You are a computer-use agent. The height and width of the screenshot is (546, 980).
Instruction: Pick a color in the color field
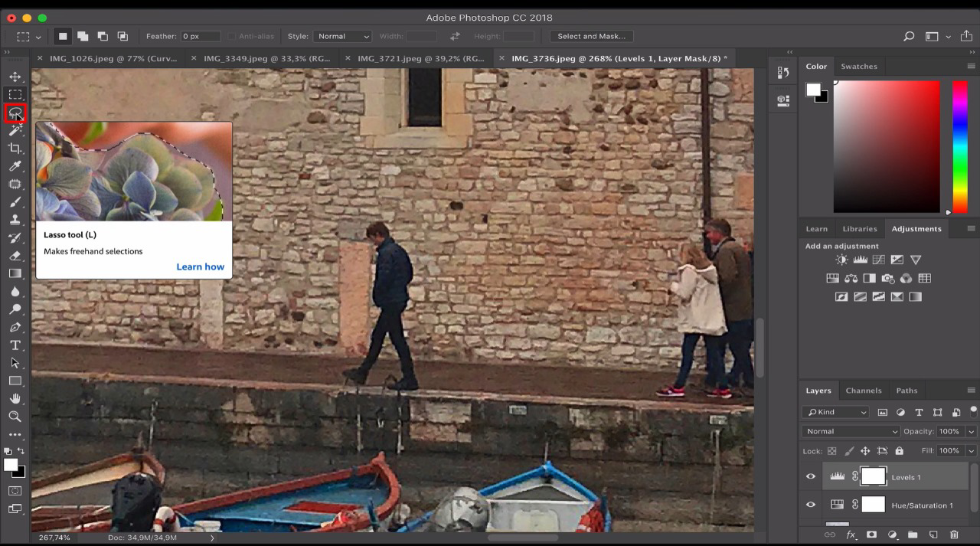pos(887,147)
